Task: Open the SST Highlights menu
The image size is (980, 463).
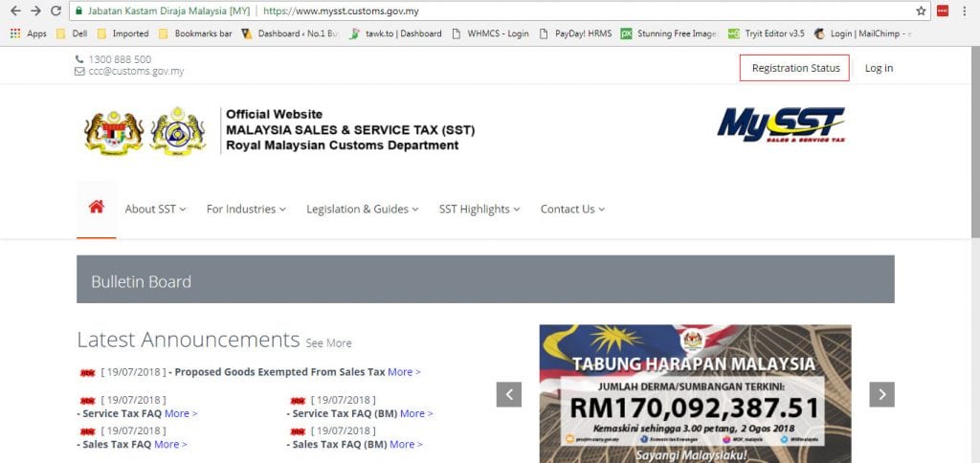Action: (479, 209)
